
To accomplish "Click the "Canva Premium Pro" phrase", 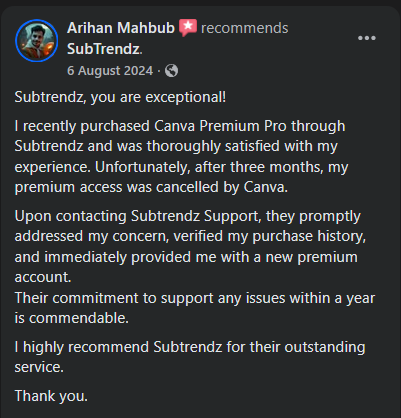I will (x=220, y=126).
